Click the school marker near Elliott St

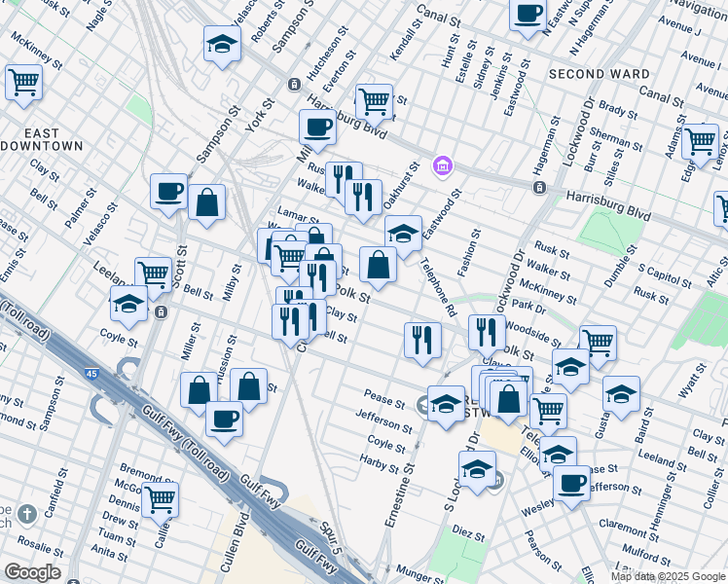point(558,457)
